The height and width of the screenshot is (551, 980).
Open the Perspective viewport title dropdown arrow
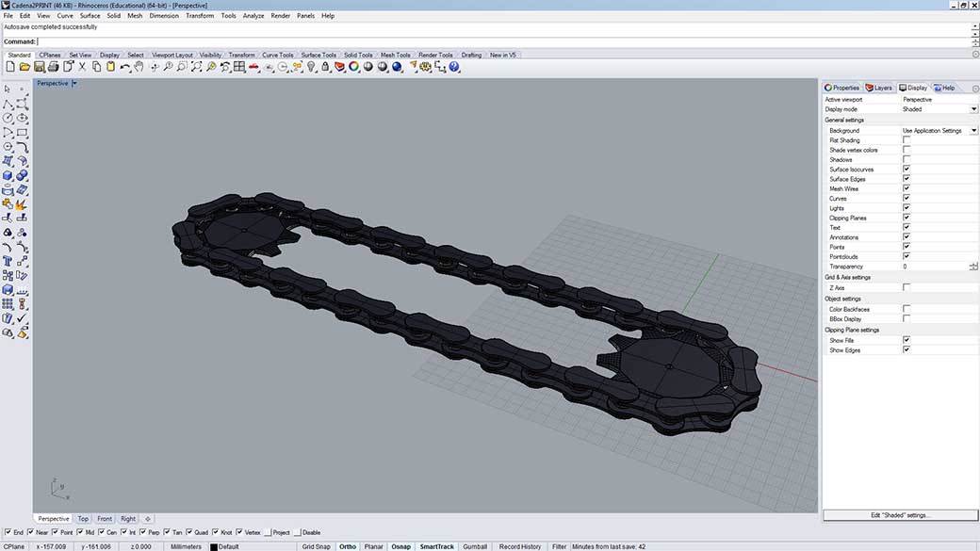(x=74, y=83)
